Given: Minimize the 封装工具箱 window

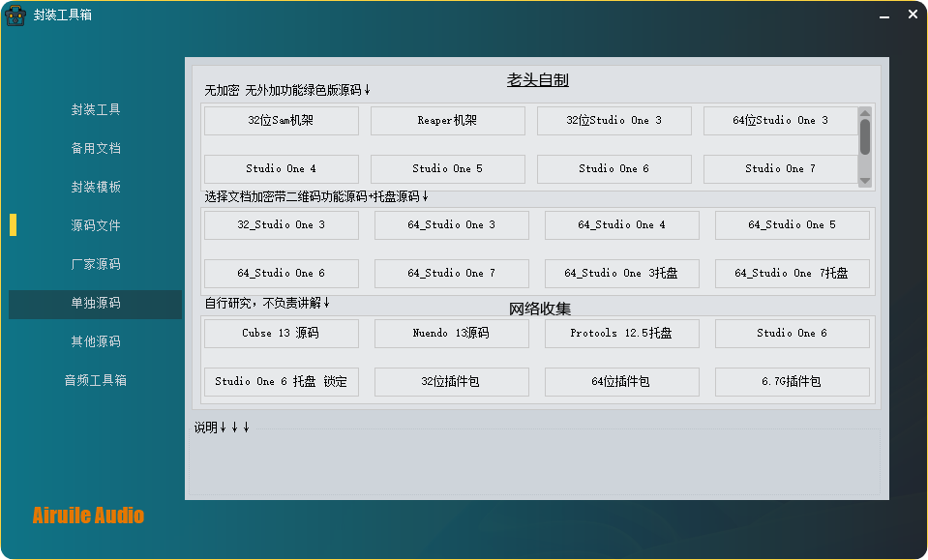Looking at the screenshot, I should (884, 16).
